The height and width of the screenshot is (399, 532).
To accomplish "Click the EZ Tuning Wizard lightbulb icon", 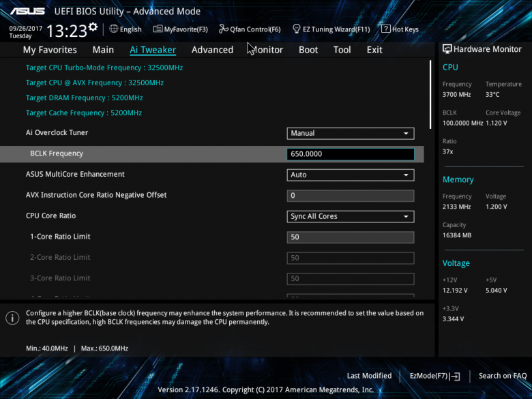I will (296, 29).
